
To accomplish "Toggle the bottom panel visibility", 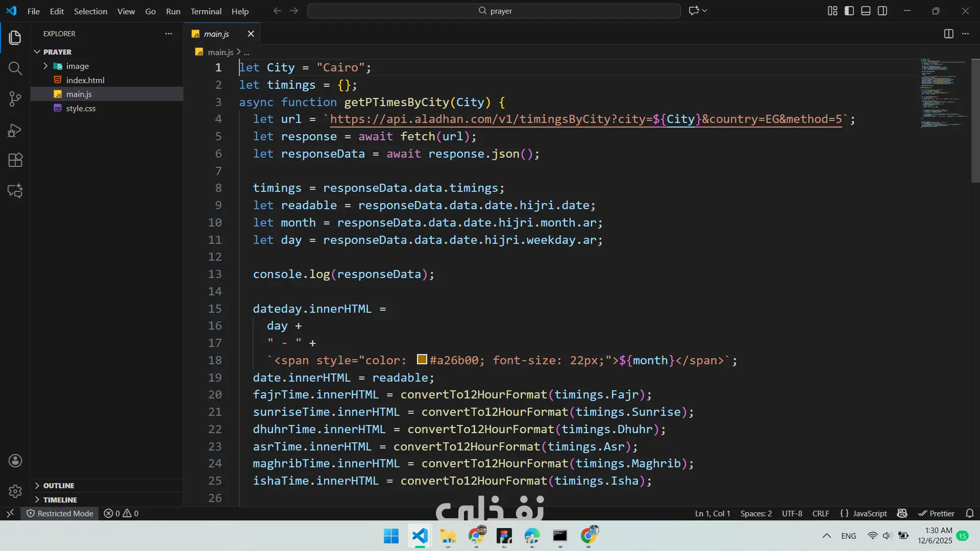I will click(x=866, y=11).
